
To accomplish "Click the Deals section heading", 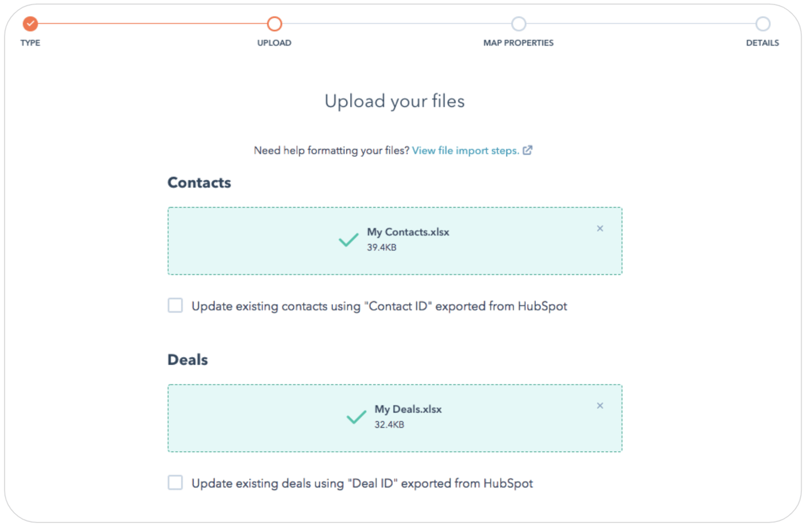I will pyautogui.click(x=187, y=359).
